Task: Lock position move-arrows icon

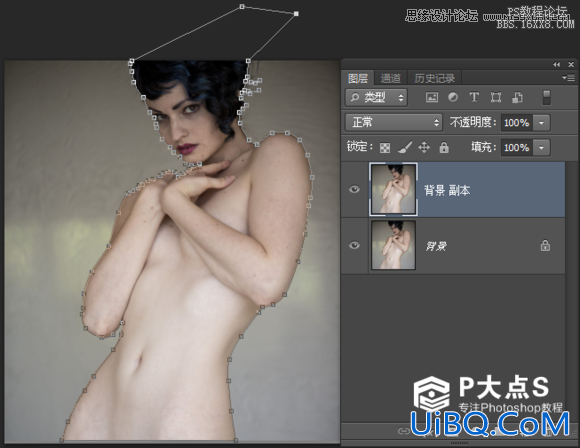Action: (424, 147)
